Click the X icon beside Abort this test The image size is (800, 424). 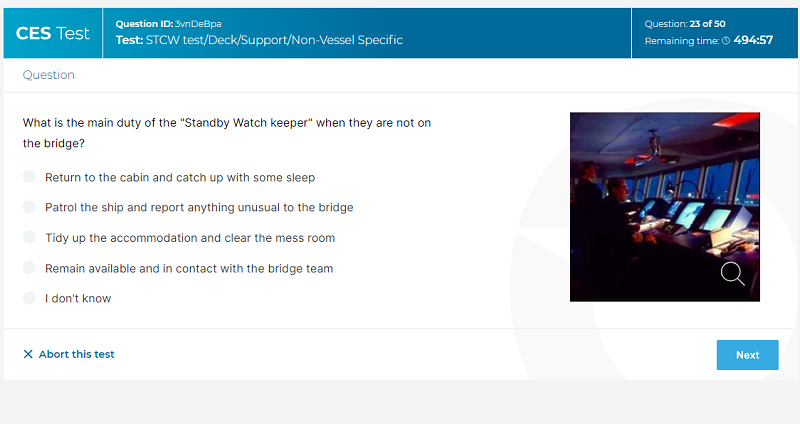28,354
